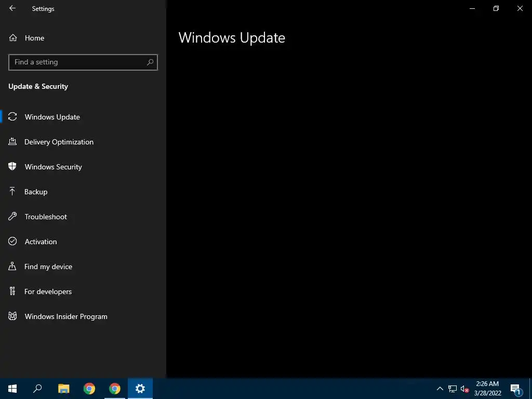Click the house icon beside Home

click(x=13, y=37)
